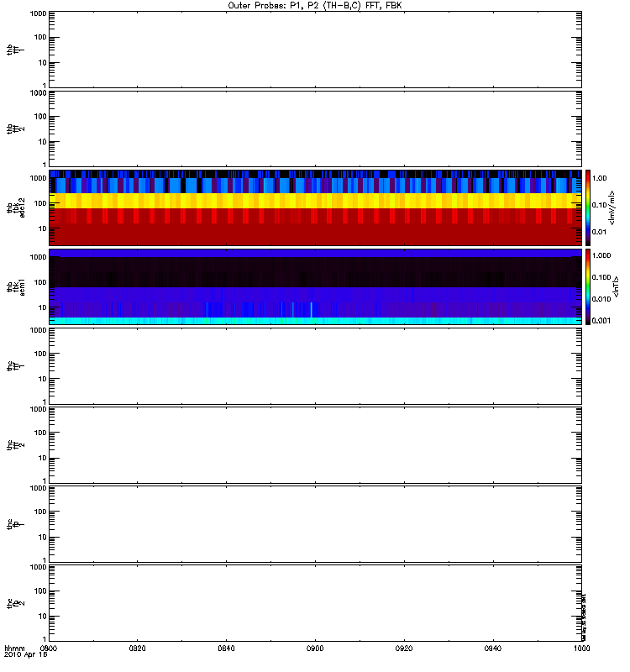Viewport: 630px width, 672px height.
Task: Click '1000' y-axis tick of thc fff 2 panel
Action: [x=38, y=409]
